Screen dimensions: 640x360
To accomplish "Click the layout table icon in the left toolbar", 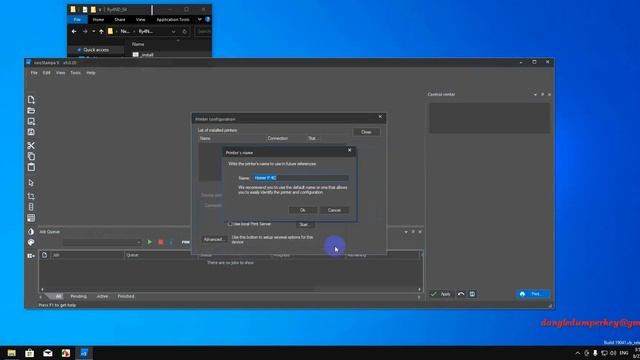I will (x=31, y=218).
